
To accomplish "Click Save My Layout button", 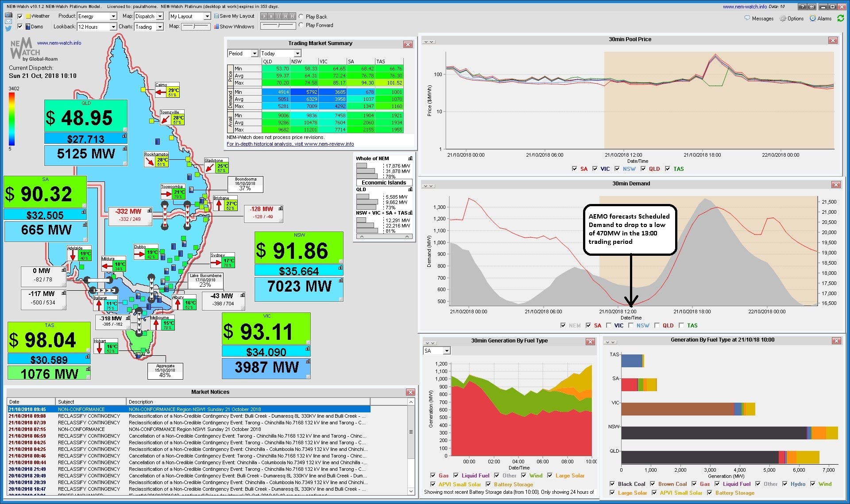I will 234,16.
